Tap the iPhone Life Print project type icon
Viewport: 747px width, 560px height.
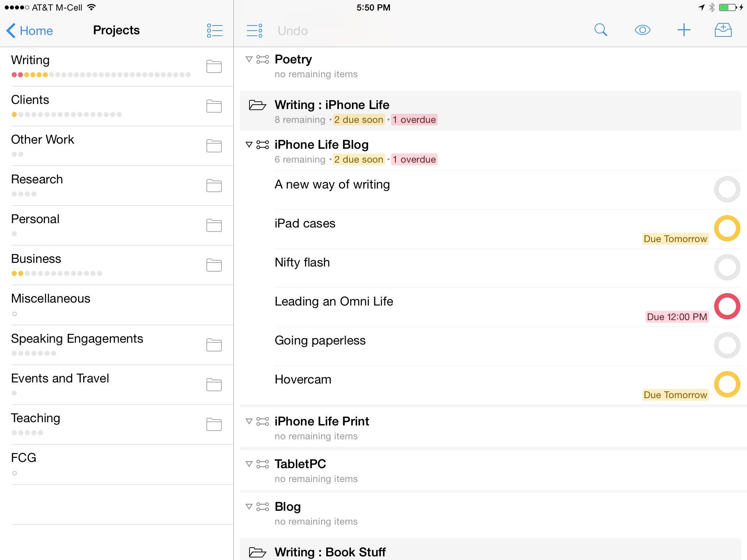(263, 421)
